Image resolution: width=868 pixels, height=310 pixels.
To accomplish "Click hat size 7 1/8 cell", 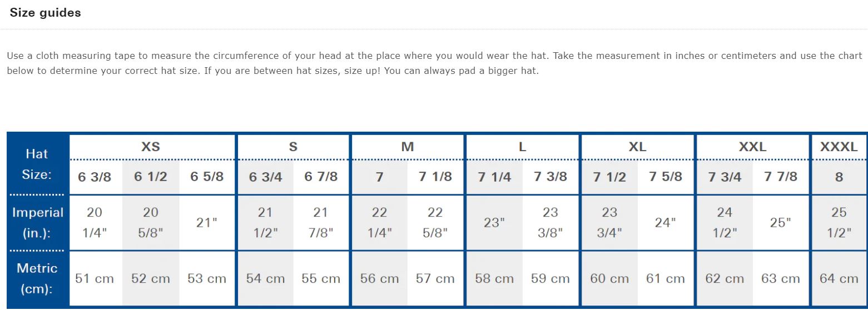I will point(435,177).
